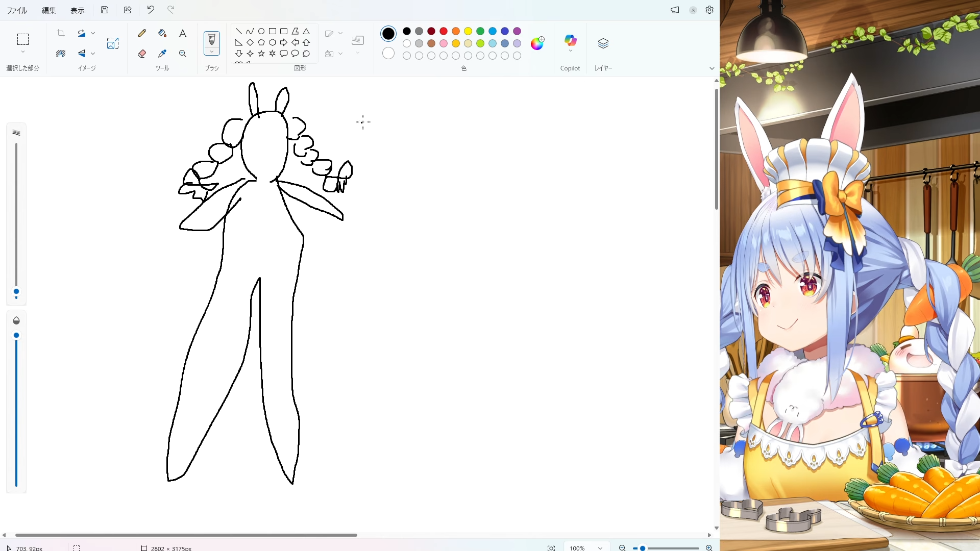Expand the Brush type dropdown
Screen dimensions: 980x551
coord(212,52)
